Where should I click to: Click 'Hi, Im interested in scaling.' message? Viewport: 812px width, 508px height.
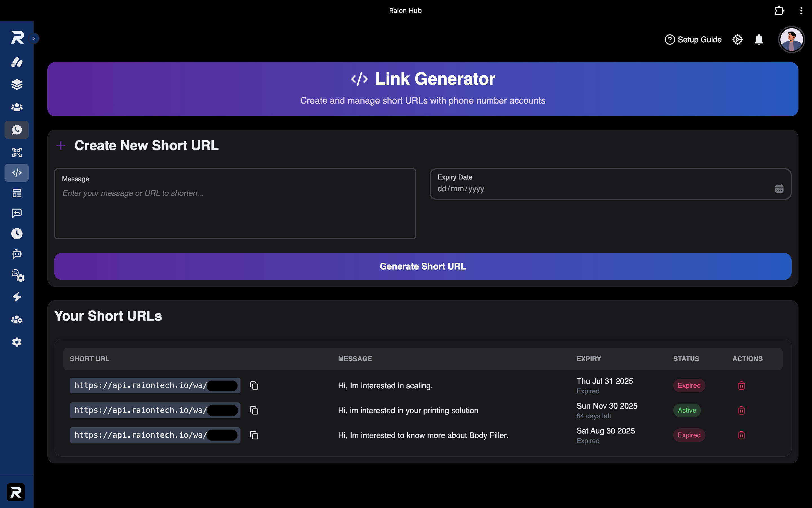(x=385, y=386)
